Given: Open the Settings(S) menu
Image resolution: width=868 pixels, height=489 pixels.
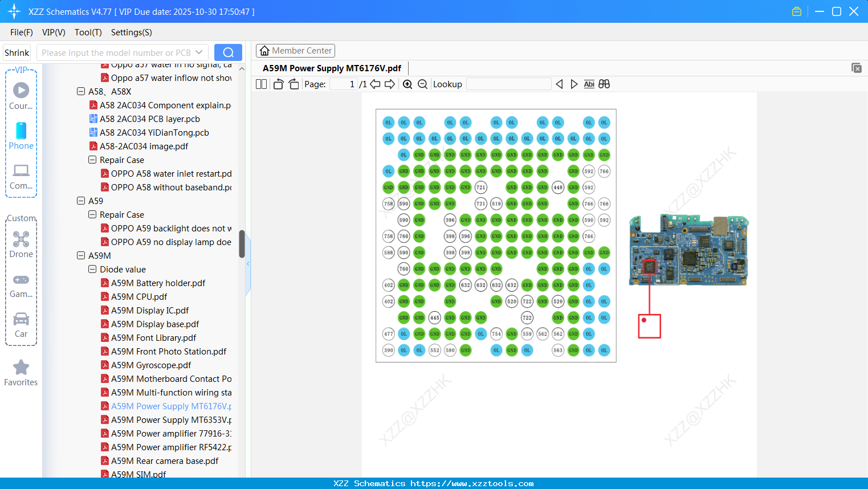Looking at the screenshot, I should [132, 32].
